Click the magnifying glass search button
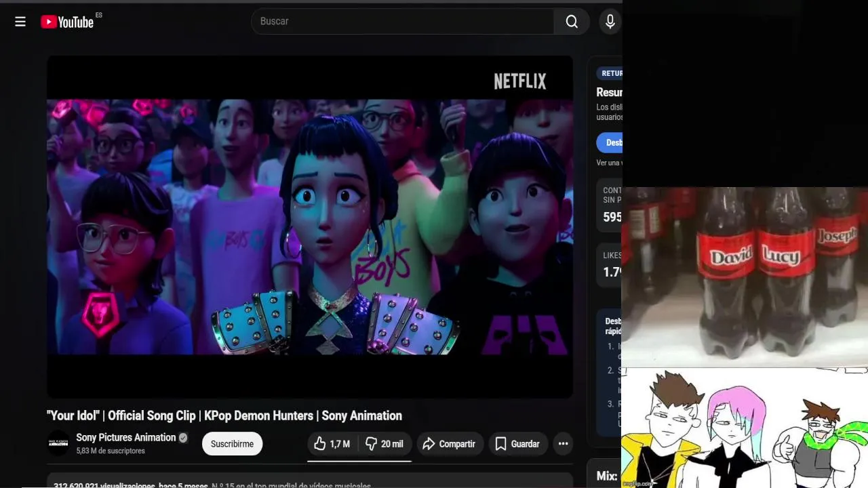 (x=572, y=22)
